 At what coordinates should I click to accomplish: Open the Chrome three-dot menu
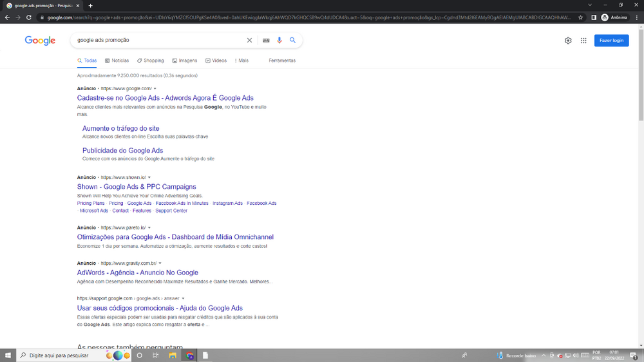(637, 17)
